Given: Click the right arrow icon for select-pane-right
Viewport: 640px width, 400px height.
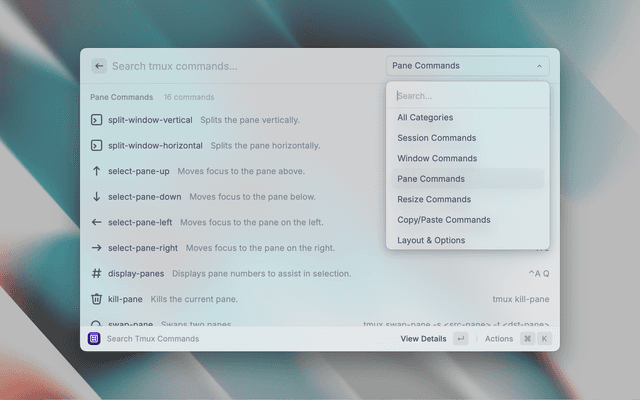Looking at the screenshot, I should (97, 248).
